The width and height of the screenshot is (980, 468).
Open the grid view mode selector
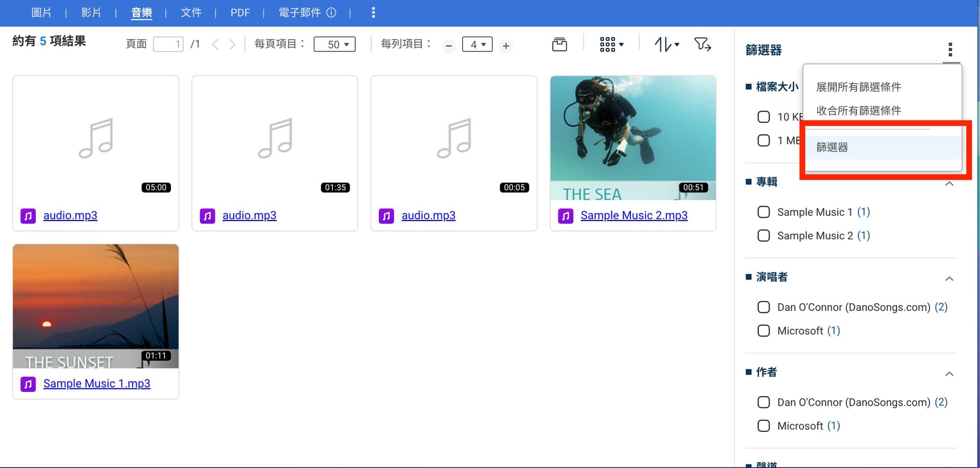point(611,45)
